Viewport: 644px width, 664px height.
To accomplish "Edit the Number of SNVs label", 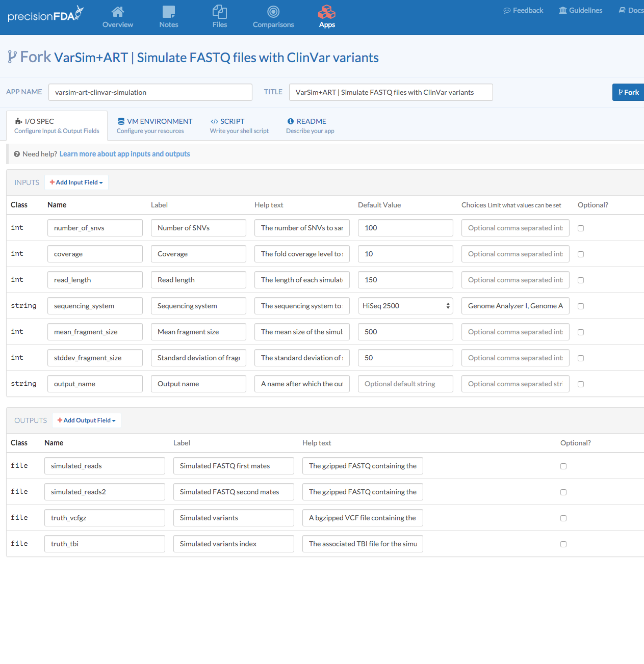I will [198, 228].
